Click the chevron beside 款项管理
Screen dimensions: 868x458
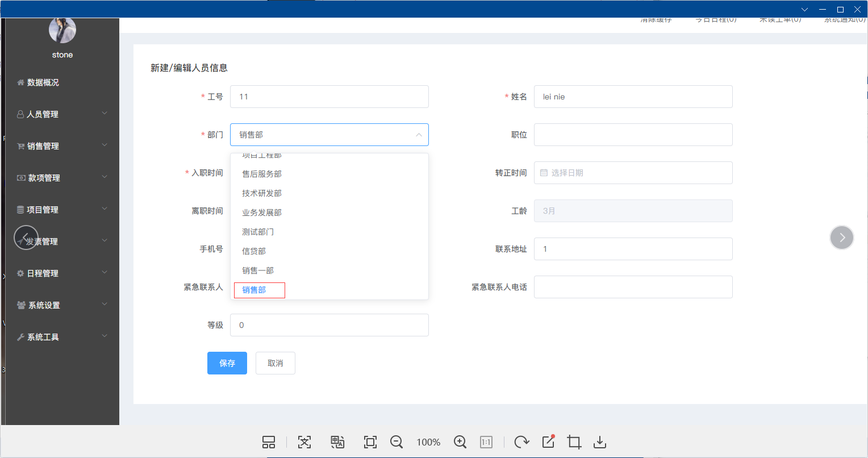click(x=105, y=177)
